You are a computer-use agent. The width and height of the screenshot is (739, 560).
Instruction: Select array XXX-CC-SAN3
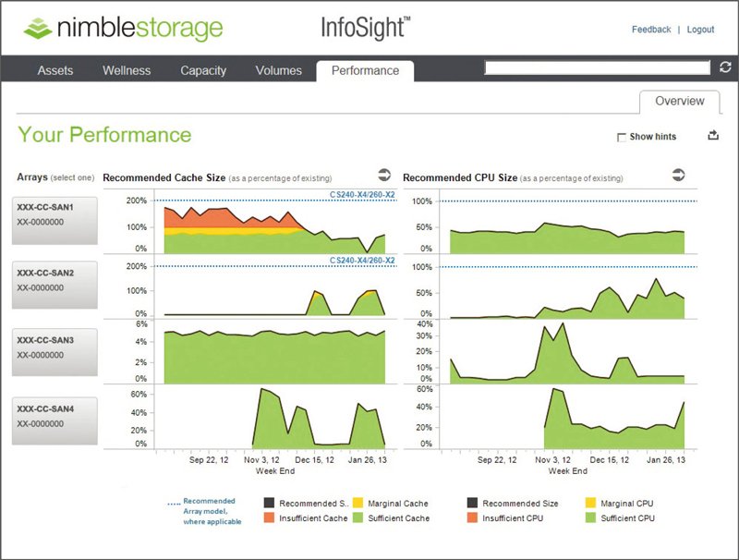[x=55, y=352]
